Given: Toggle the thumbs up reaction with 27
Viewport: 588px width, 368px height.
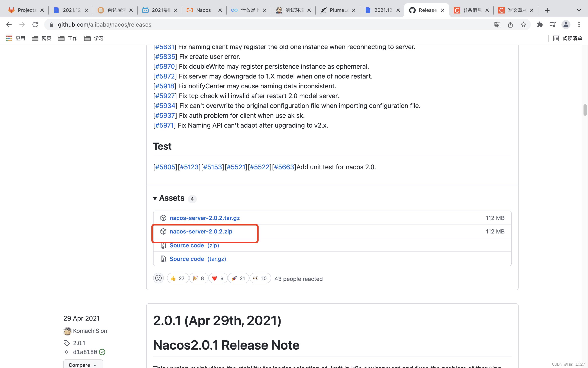Looking at the screenshot, I should (178, 278).
